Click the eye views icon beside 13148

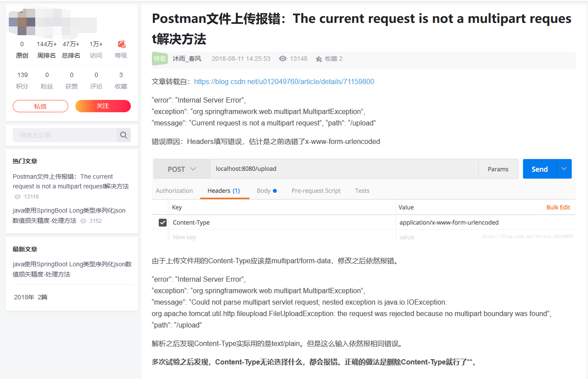point(283,59)
